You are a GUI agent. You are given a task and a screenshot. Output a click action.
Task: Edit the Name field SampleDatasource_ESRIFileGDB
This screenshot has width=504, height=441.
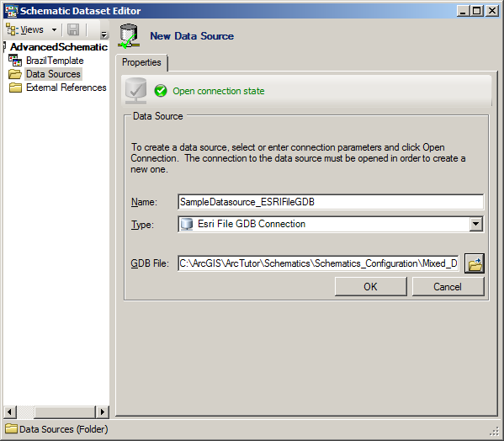click(331, 202)
